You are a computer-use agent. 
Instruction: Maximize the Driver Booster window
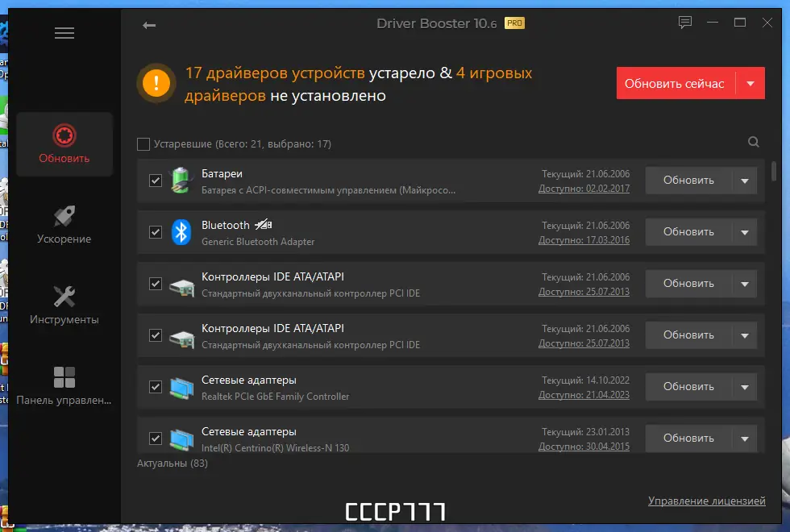pos(740,23)
